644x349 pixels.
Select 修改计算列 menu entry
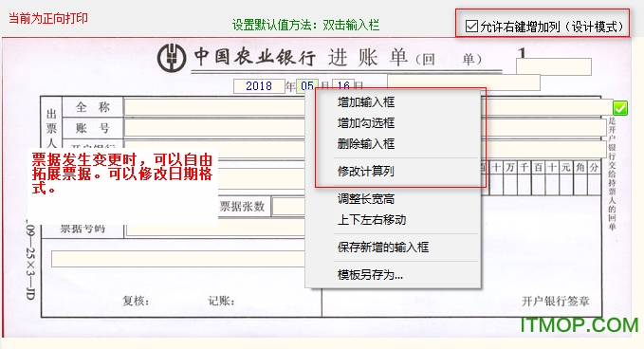coord(366,172)
